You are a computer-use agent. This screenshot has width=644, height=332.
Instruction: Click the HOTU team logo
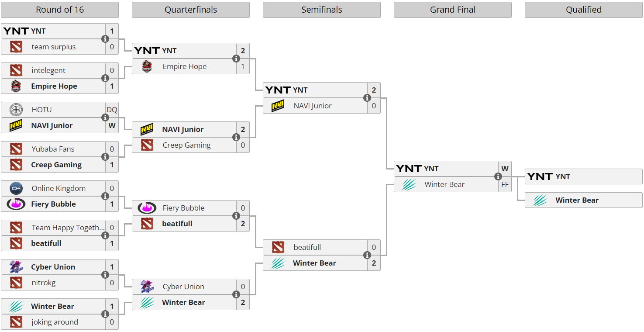click(x=16, y=110)
